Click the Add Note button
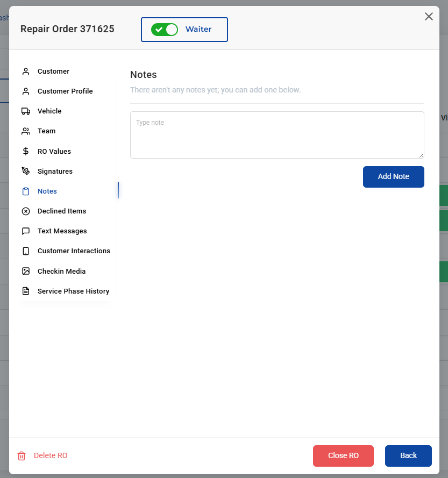 point(393,176)
